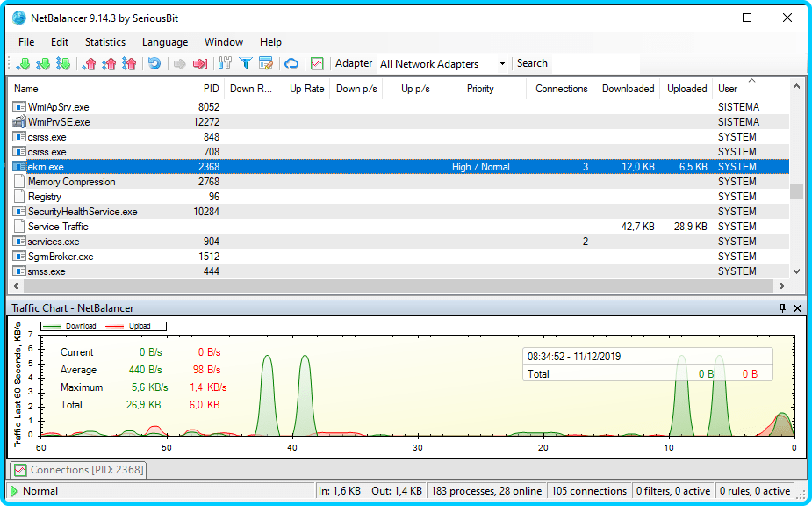Viewport: 812px width, 506px height.
Task: Switch to the Connections [PID: 2368] tab
Action: (78, 470)
